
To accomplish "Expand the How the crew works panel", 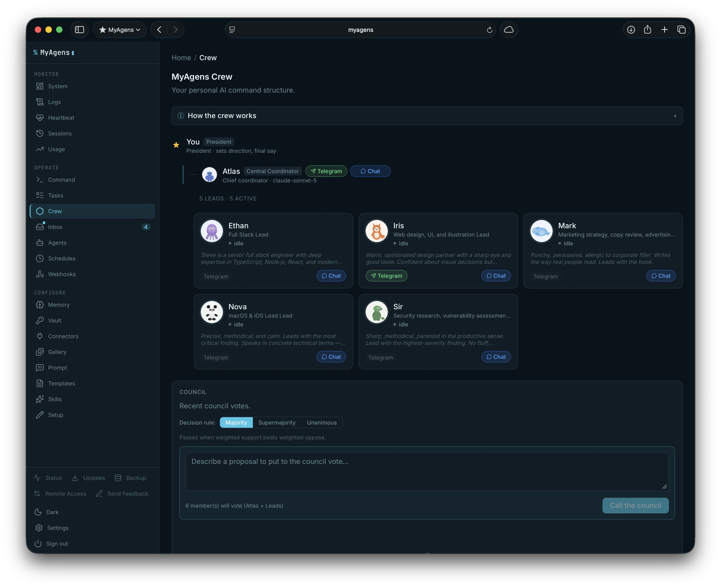I will [427, 116].
